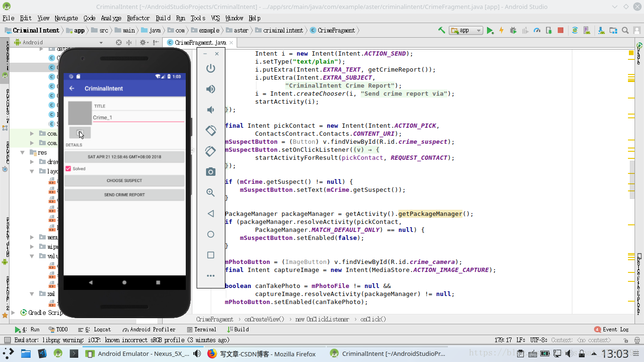644x362 pixels.
Task: Stop the running app with red square
Action: click(561, 30)
